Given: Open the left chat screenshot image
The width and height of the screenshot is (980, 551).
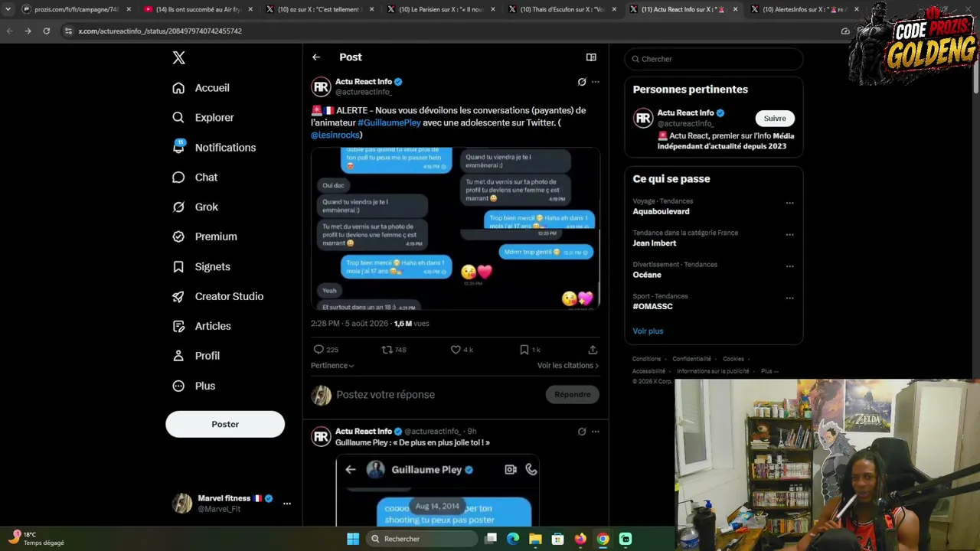Looking at the screenshot, I should click(383, 229).
